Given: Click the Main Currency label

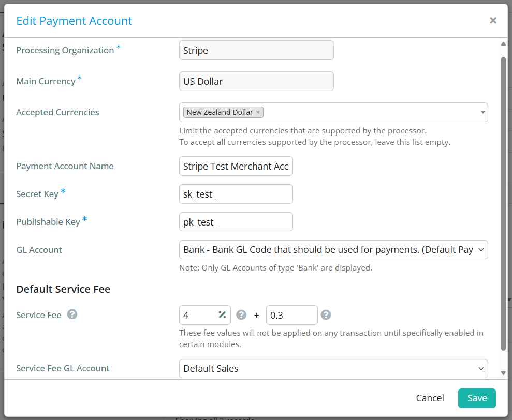Looking at the screenshot, I should pos(46,81).
